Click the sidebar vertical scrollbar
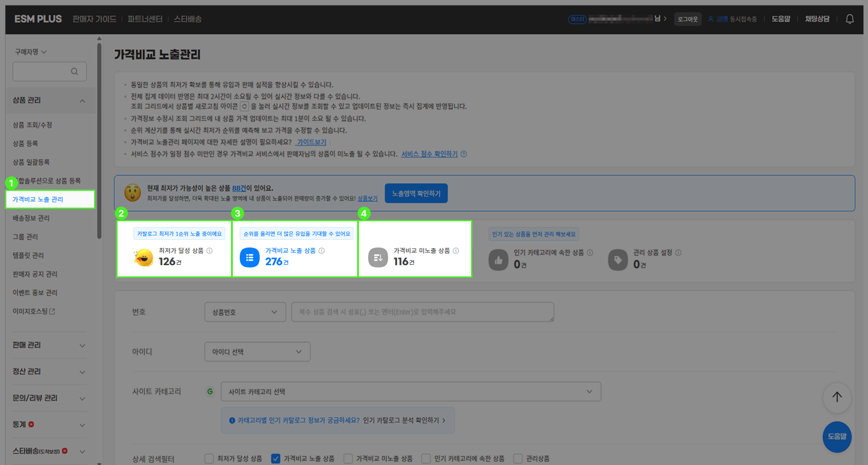Screen dimensions: 868x465 [99, 140]
